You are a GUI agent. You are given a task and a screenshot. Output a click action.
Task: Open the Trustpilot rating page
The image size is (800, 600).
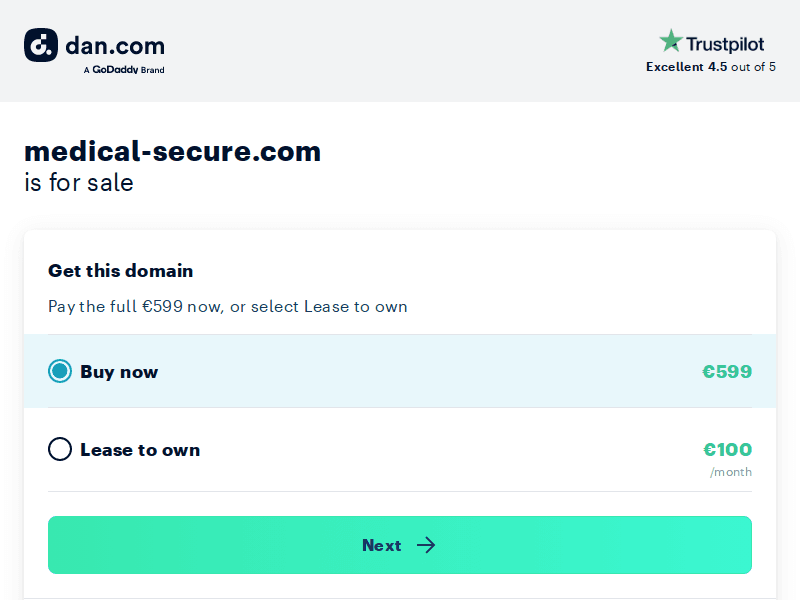(x=711, y=43)
